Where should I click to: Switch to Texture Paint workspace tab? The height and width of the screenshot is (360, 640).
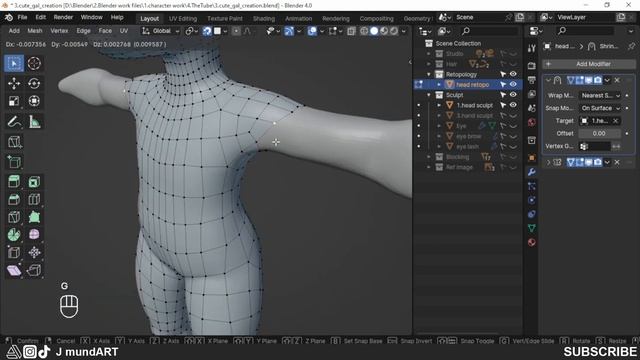[225, 19]
